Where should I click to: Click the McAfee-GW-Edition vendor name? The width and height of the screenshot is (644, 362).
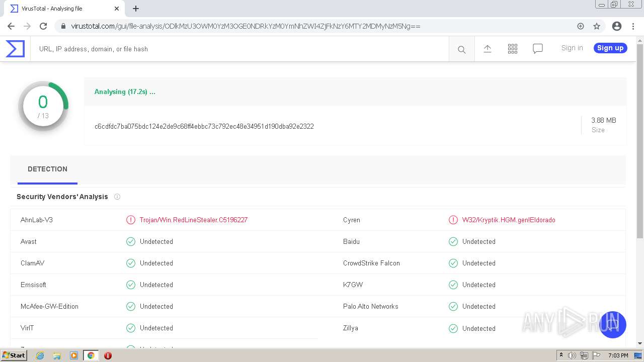tap(49, 306)
